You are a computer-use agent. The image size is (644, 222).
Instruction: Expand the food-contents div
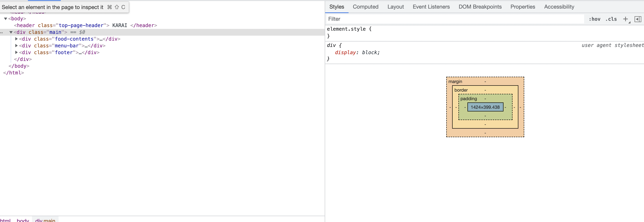(x=16, y=39)
